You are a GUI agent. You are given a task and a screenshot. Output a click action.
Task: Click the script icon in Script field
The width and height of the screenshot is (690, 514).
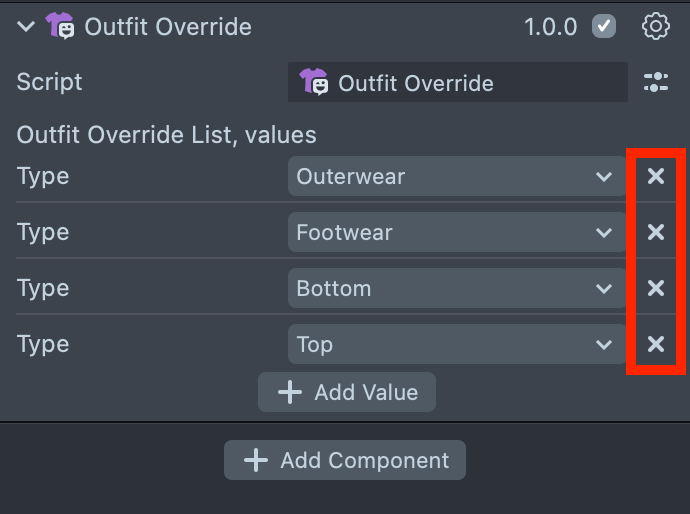pyautogui.click(x=314, y=83)
